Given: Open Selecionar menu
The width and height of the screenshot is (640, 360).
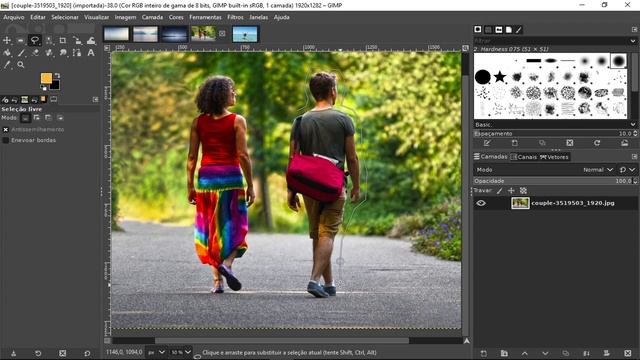Looking at the screenshot, I should click(64, 17).
